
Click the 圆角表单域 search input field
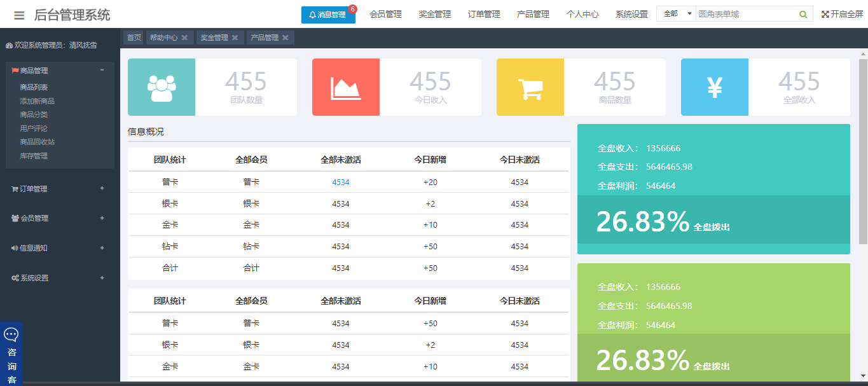745,14
